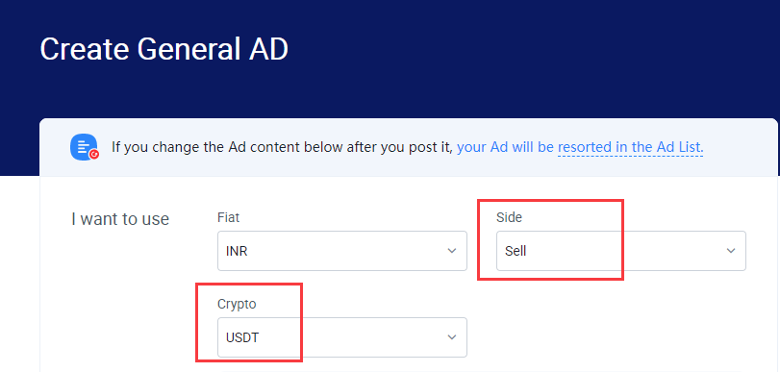Click the blue document notice icon

(x=84, y=148)
